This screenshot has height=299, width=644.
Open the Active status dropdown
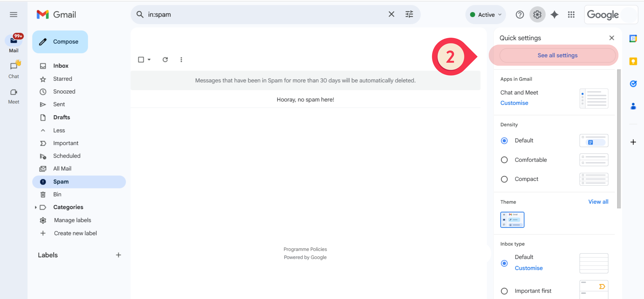[x=486, y=15]
